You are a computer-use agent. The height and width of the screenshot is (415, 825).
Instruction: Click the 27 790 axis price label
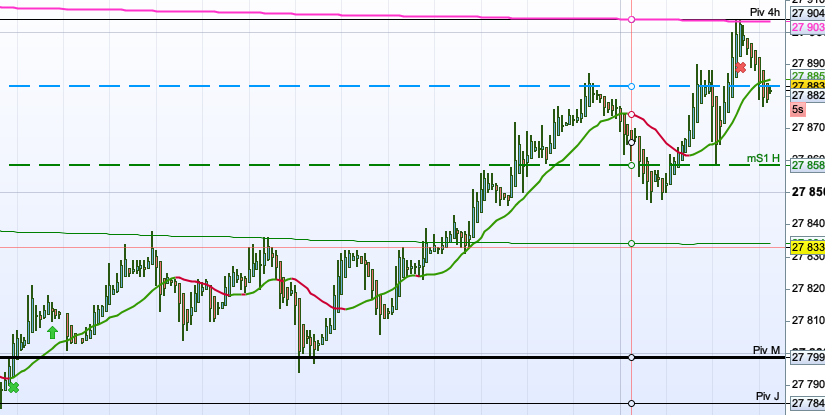[808, 383]
